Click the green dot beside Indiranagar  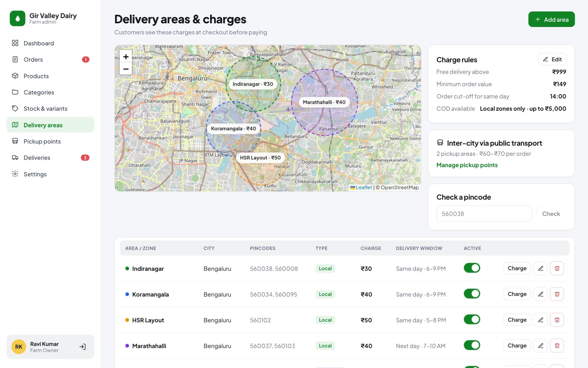[x=127, y=268]
